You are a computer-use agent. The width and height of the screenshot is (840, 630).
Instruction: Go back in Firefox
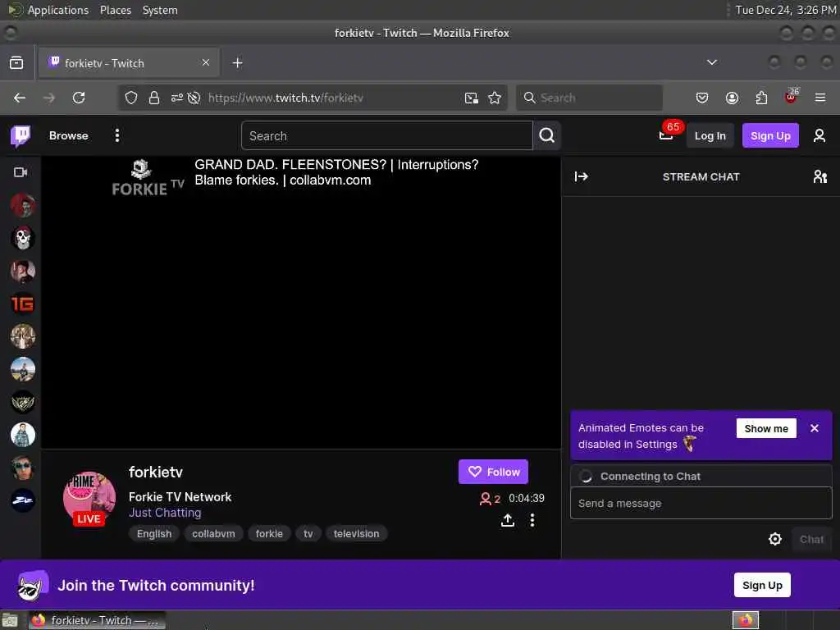coord(20,98)
